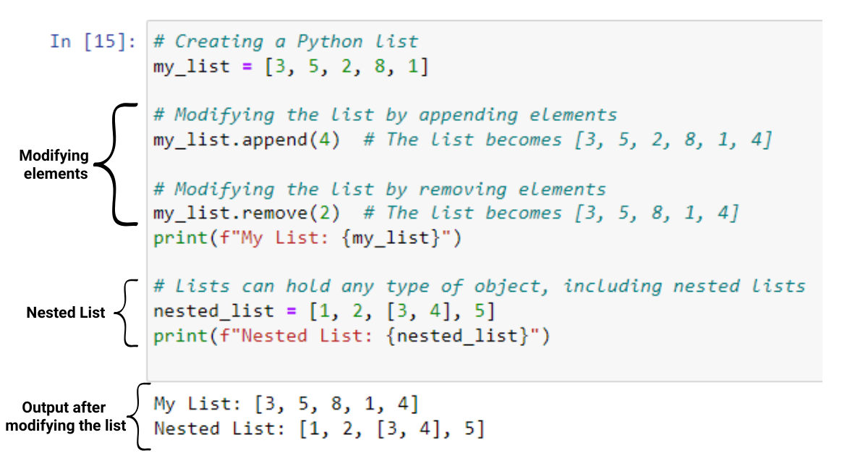Click the nested_list assignment line
The height and width of the screenshot is (456, 868).
pos(324,312)
